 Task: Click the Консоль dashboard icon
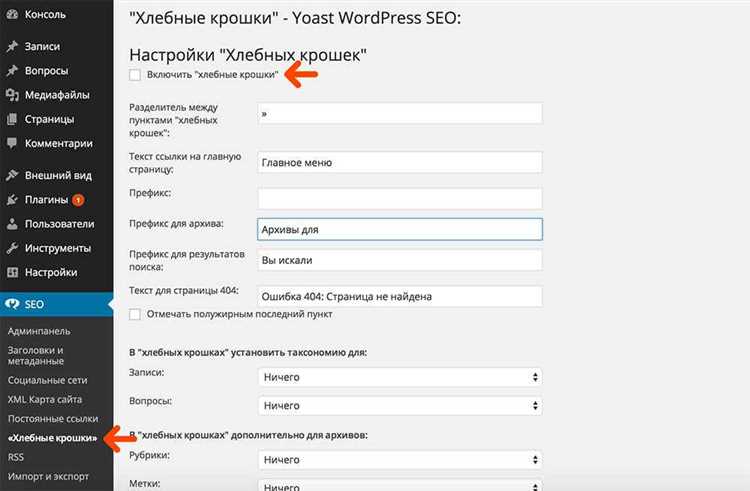pos(12,14)
